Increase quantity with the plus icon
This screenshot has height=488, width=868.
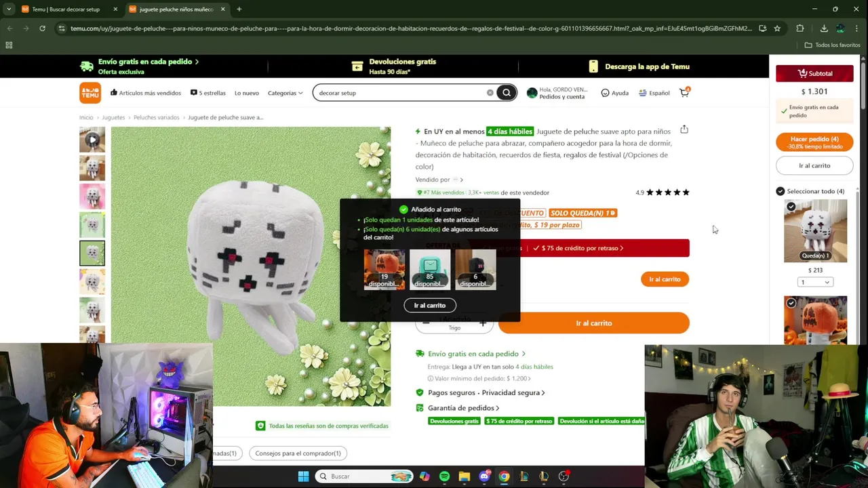482,323
